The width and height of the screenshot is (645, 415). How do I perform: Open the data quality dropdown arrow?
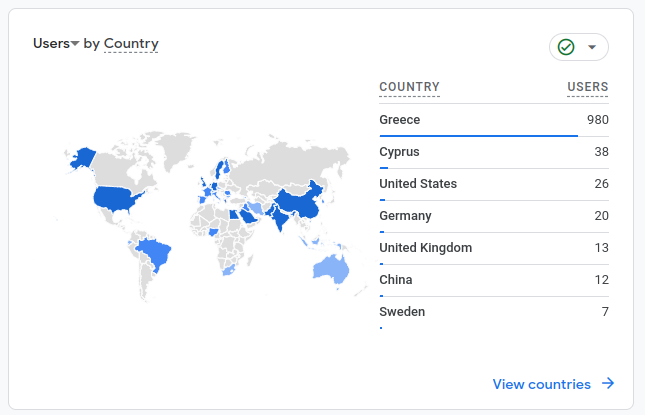coord(592,48)
